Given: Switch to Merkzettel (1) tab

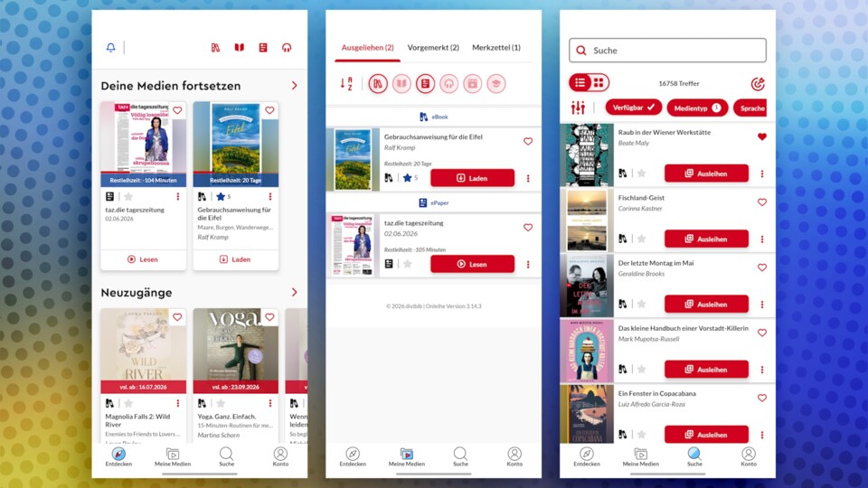Looking at the screenshot, I should point(496,48).
